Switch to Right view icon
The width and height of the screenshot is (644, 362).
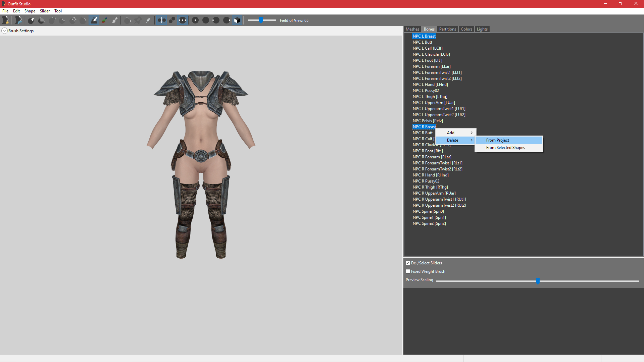(227, 20)
